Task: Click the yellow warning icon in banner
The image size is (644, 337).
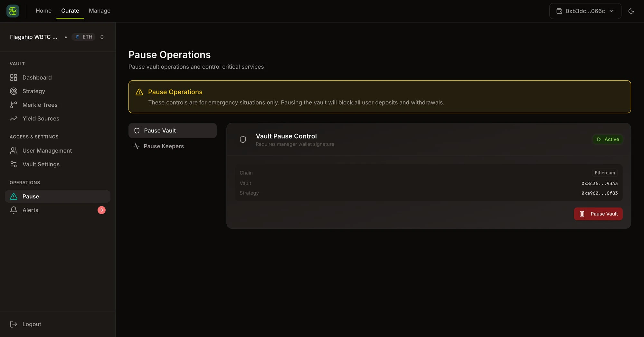Action: tap(139, 92)
